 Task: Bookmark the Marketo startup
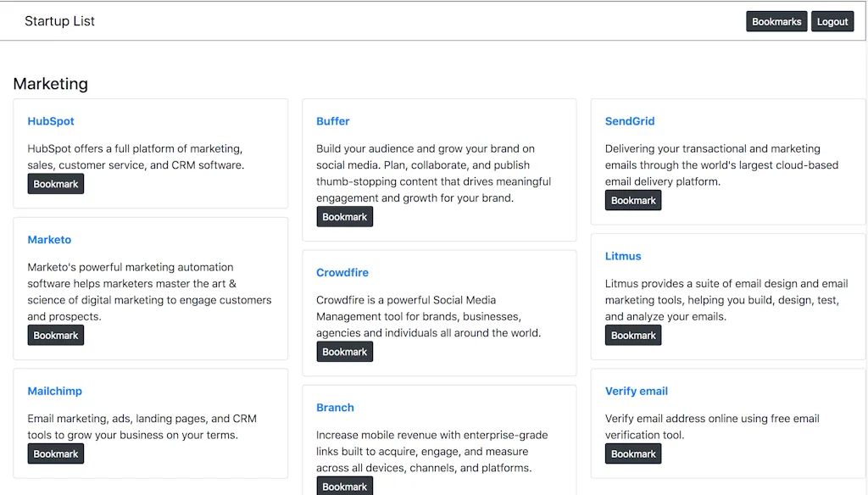(x=55, y=335)
